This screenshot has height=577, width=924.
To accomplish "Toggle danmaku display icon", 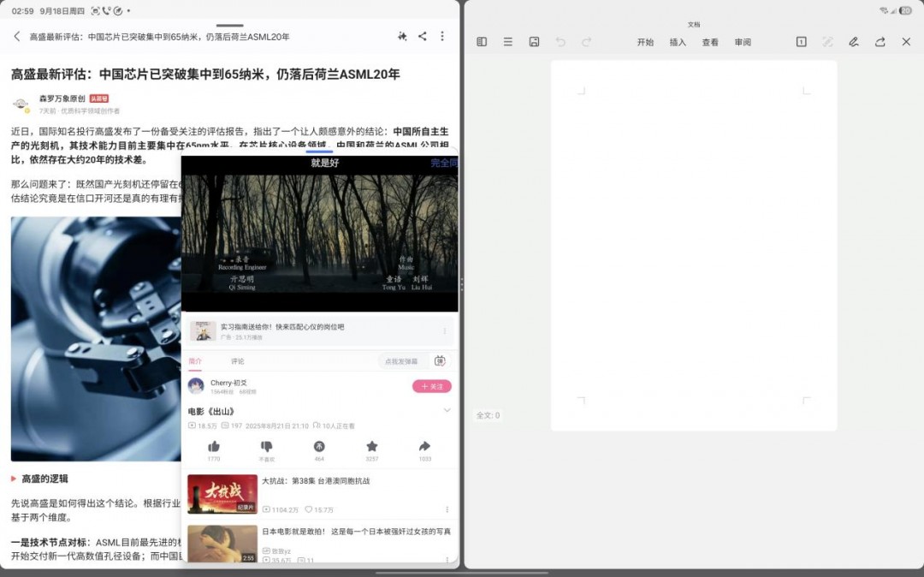I will pos(440,361).
